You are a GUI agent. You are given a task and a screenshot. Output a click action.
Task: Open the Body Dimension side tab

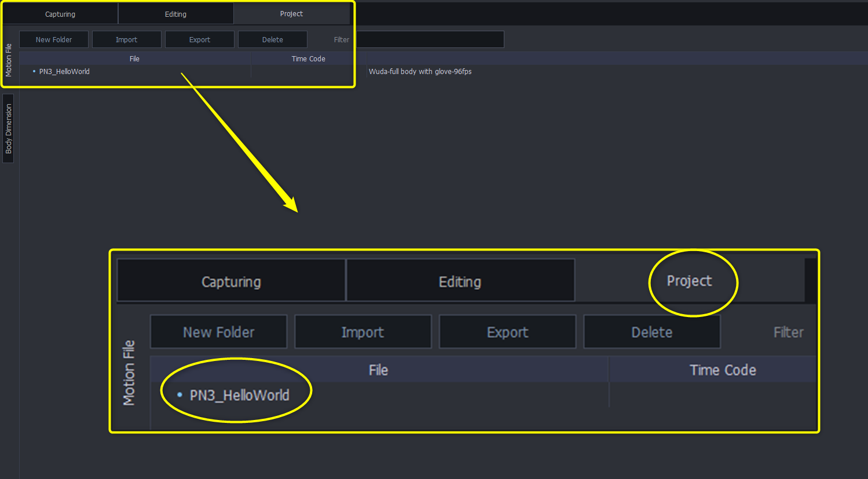8,128
